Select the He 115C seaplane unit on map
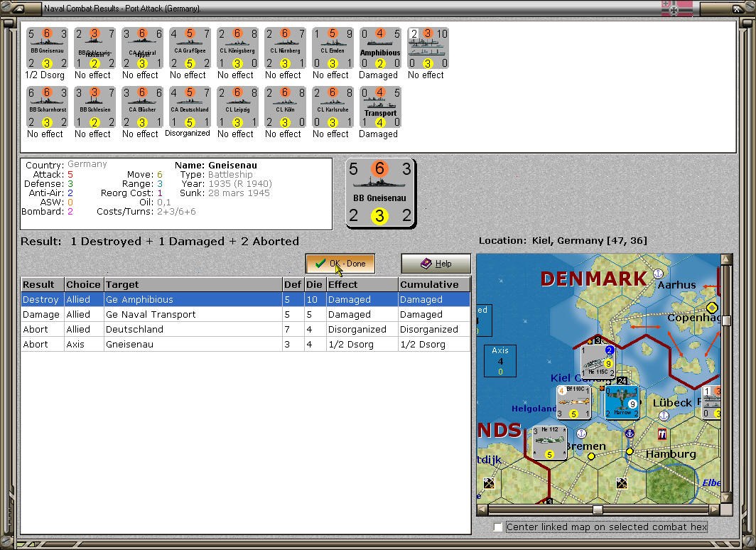Viewport: 756px width, 550px height. tap(598, 361)
